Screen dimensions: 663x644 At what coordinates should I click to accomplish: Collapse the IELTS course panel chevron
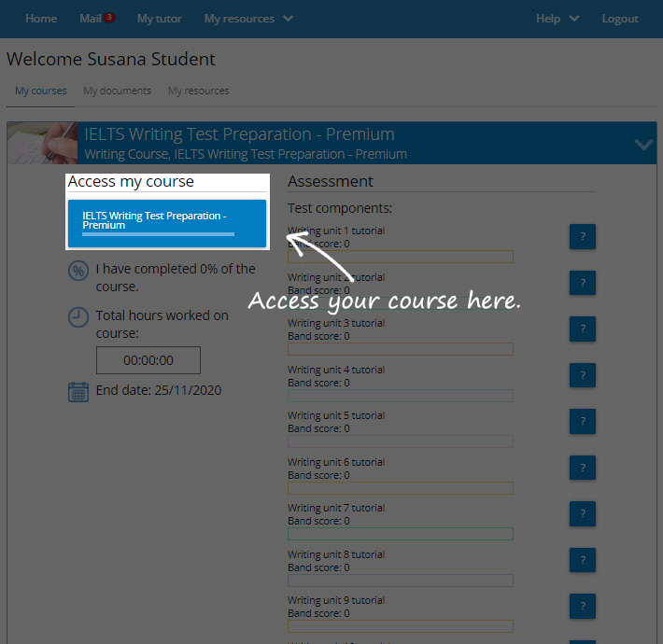(643, 144)
